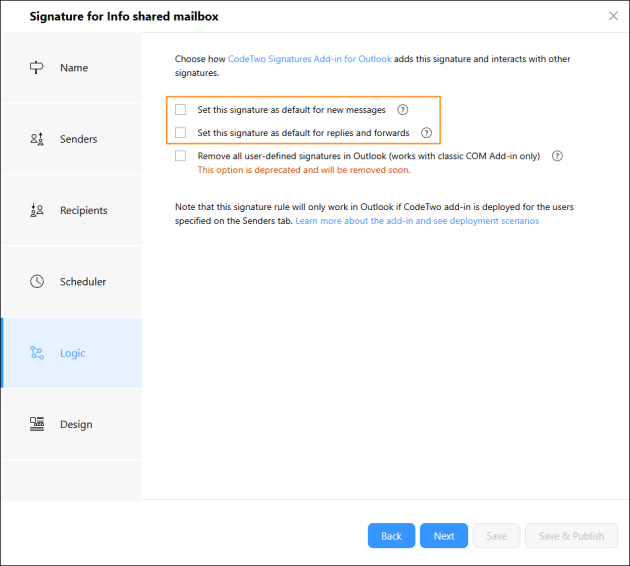
Task: Click the Back button
Action: [391, 535]
